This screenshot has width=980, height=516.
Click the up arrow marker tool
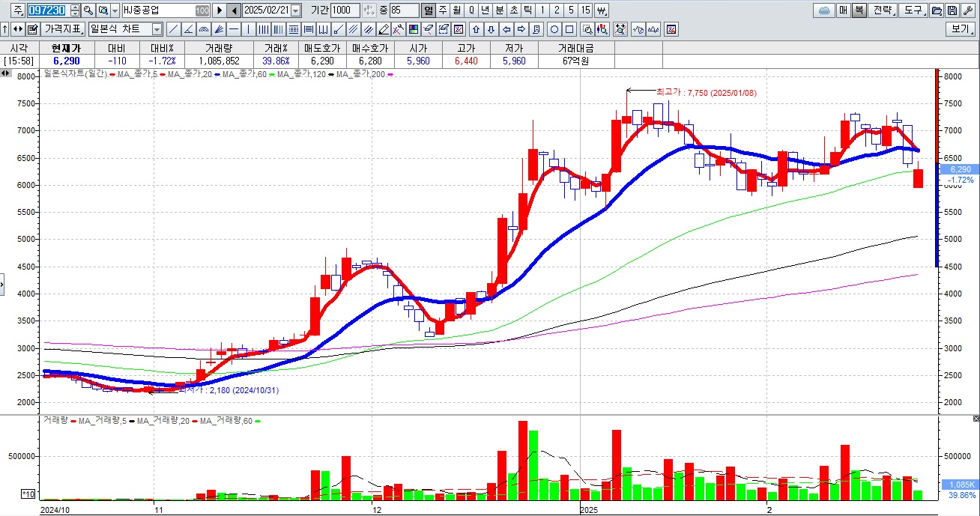[x=476, y=29]
